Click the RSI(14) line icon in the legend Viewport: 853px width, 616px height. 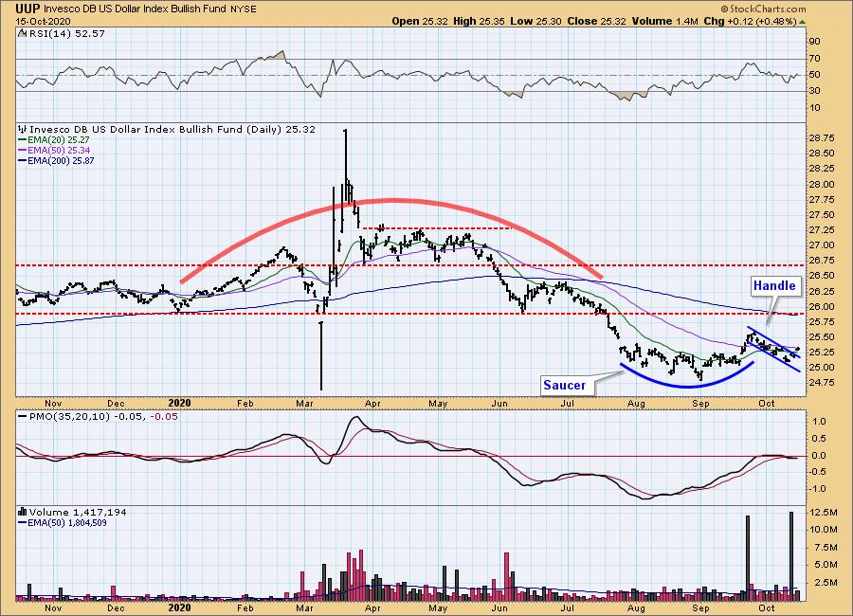[23, 34]
